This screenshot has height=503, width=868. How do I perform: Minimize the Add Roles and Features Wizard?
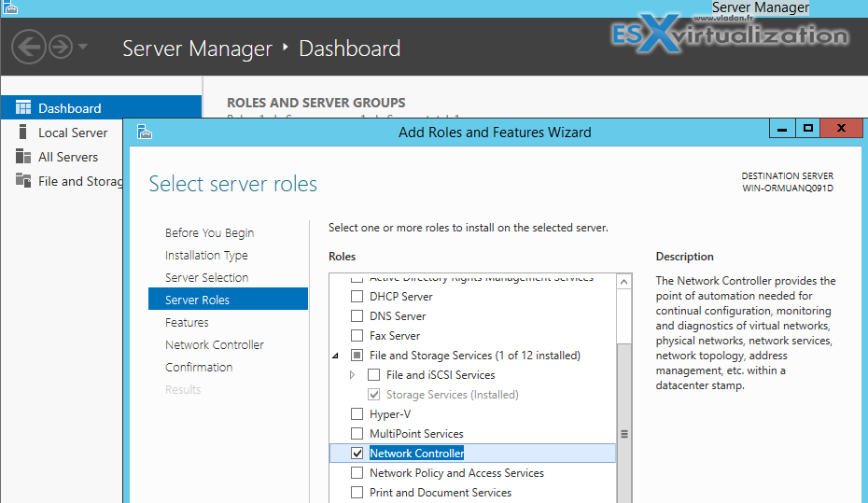pos(782,129)
